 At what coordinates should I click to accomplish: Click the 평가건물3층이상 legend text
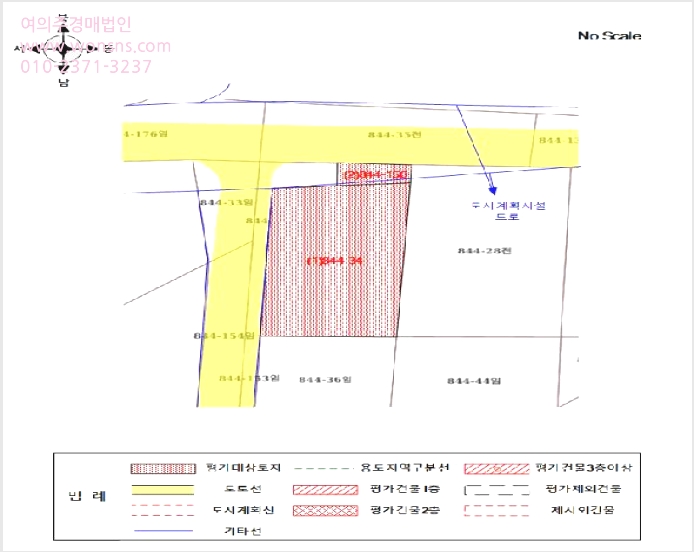pos(584,467)
